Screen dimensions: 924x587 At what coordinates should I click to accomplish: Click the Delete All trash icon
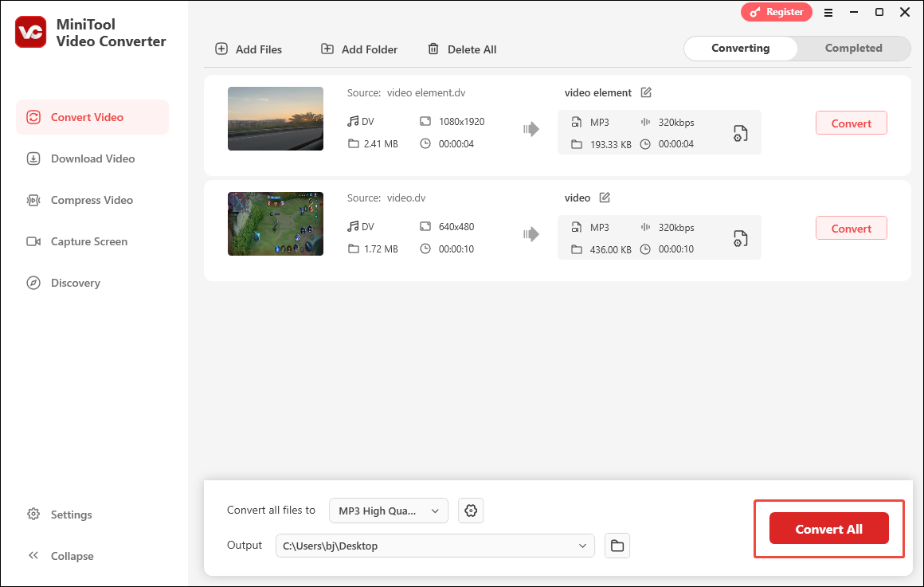coord(433,49)
